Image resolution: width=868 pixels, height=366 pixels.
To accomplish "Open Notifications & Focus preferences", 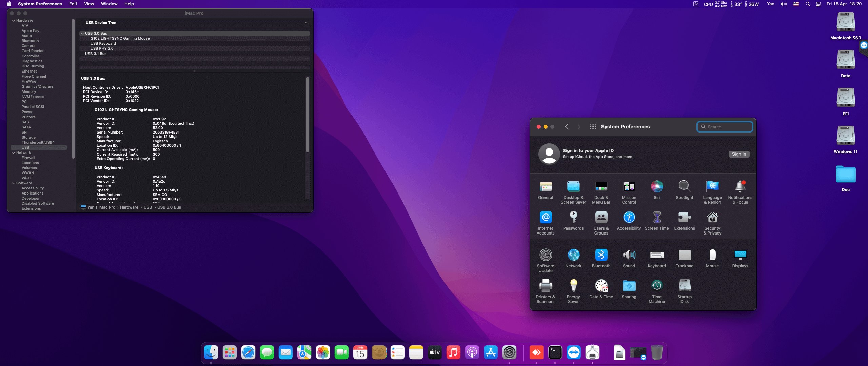I will 740,192.
